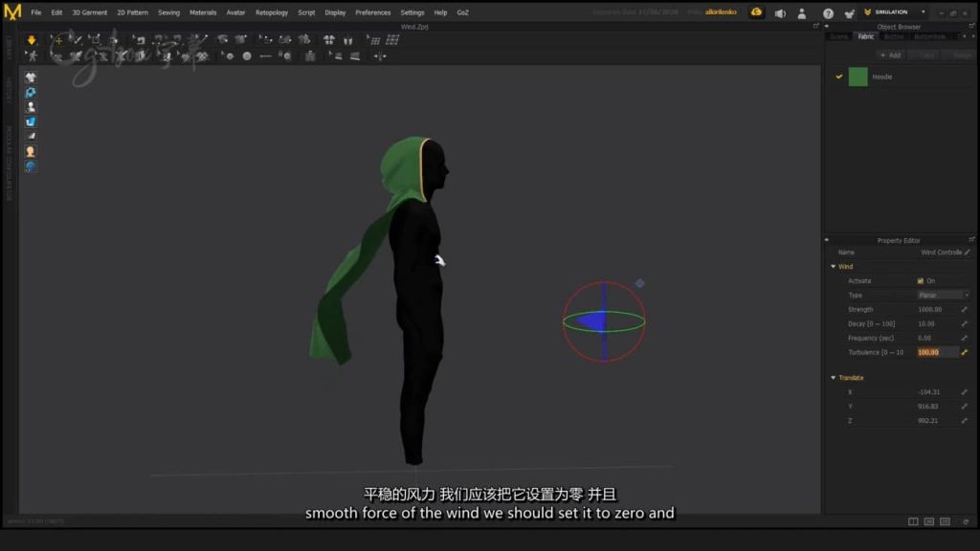
Task: Click the Add button in the Fabric panel
Action: pos(891,55)
